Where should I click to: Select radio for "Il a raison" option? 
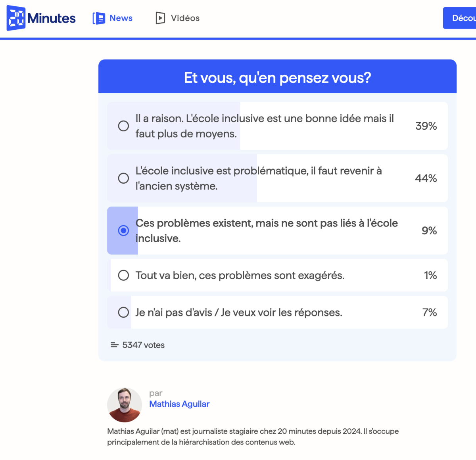coord(123,126)
